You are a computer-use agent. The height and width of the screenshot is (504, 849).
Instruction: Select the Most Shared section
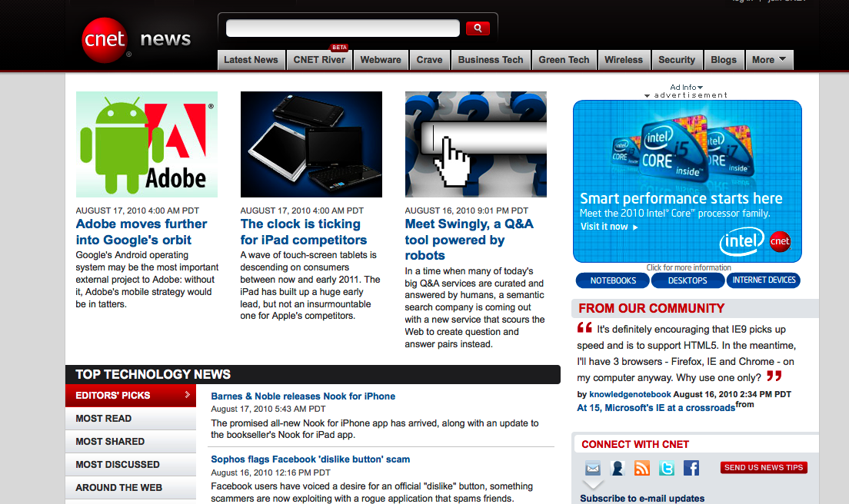(131, 441)
